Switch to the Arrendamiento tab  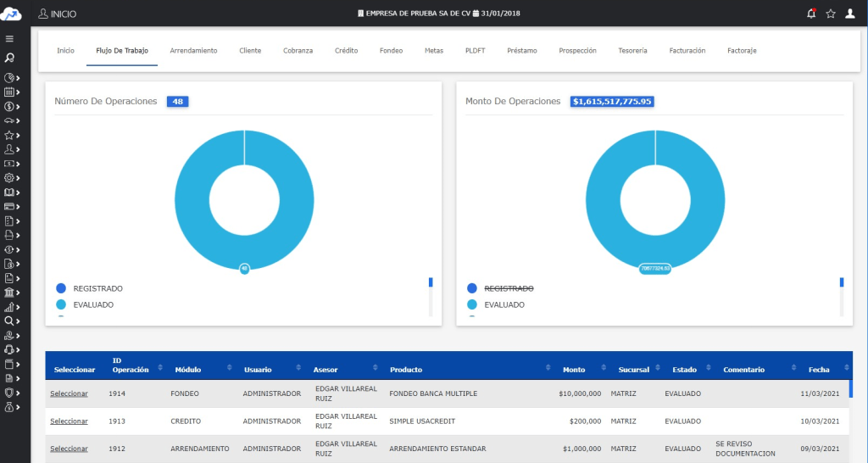[193, 51]
